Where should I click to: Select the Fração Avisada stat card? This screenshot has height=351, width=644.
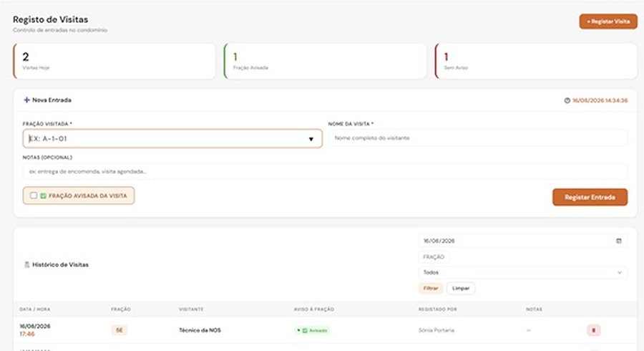click(326, 61)
